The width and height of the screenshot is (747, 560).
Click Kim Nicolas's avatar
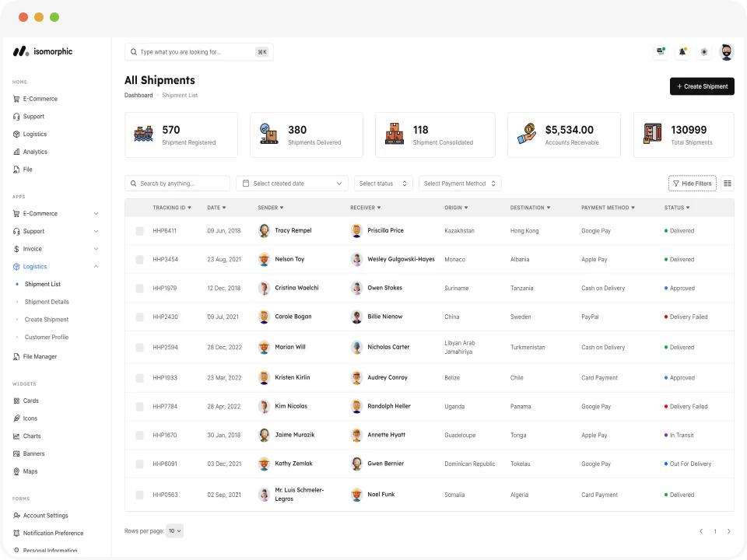click(264, 406)
